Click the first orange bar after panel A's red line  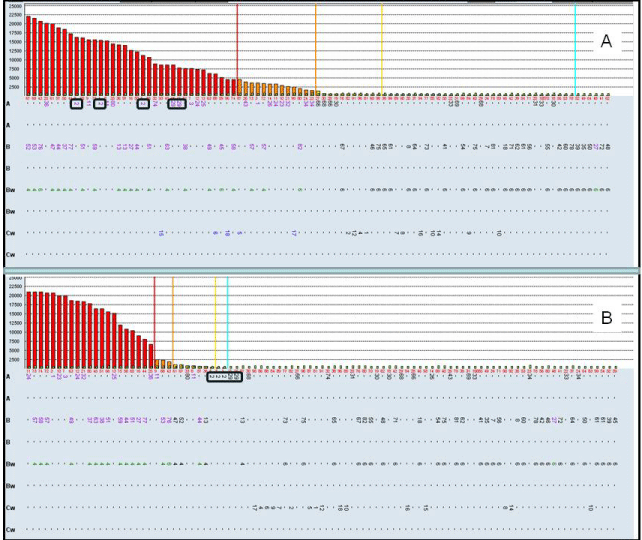(240, 88)
